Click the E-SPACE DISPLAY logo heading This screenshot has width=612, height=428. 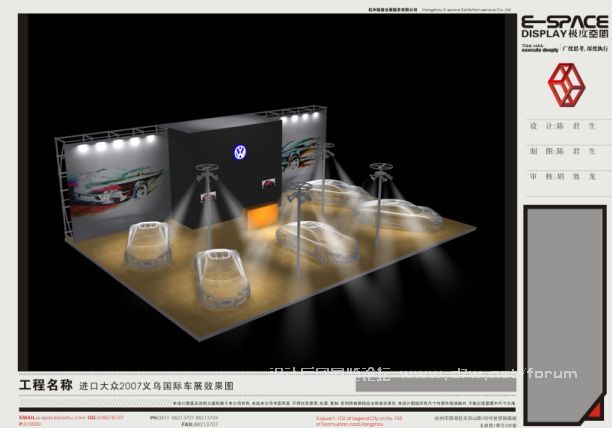coord(565,27)
